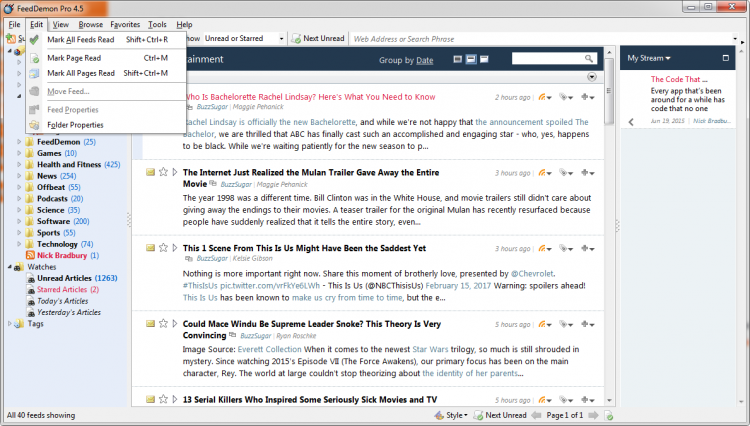Click Next Unread button in status bar
The width and height of the screenshot is (750, 426).
[x=500, y=415]
